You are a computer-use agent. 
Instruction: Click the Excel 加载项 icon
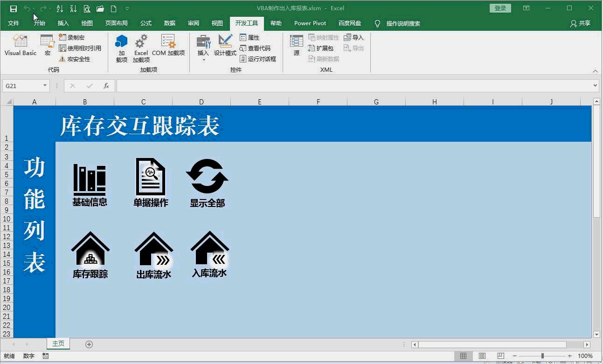pos(140,45)
